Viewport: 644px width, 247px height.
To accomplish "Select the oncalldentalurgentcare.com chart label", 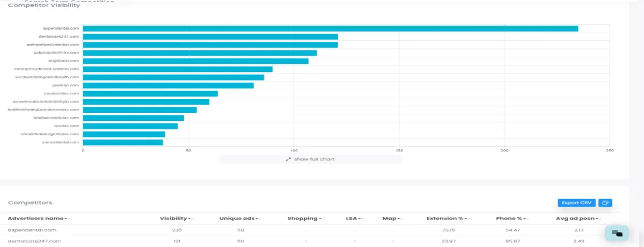I will coord(50,134).
